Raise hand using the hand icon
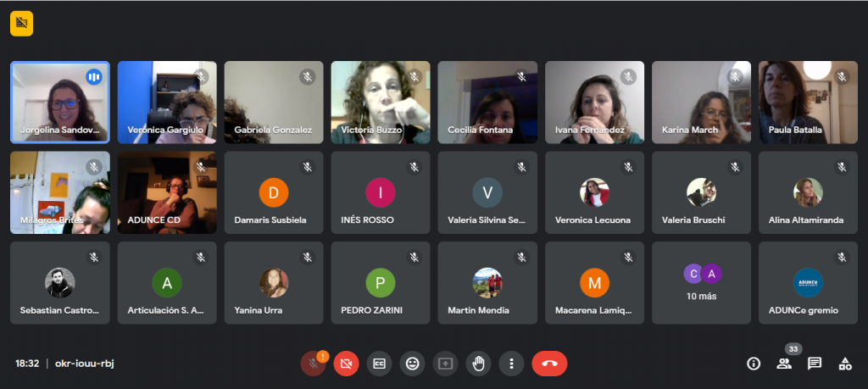 478,364
